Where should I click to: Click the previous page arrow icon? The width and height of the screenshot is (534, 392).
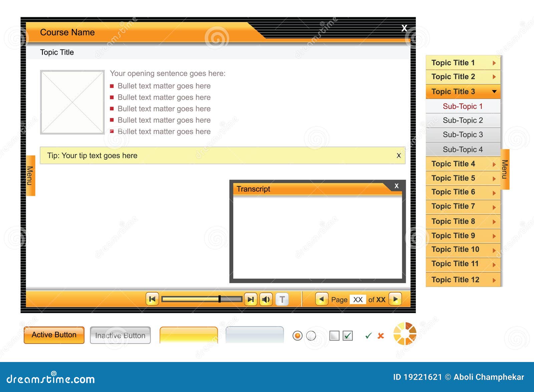[321, 299]
